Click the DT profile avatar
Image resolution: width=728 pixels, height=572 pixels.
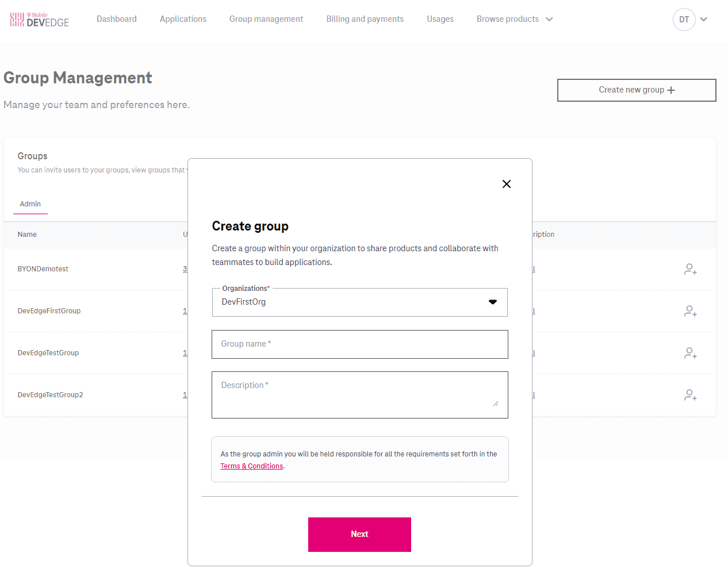click(684, 20)
